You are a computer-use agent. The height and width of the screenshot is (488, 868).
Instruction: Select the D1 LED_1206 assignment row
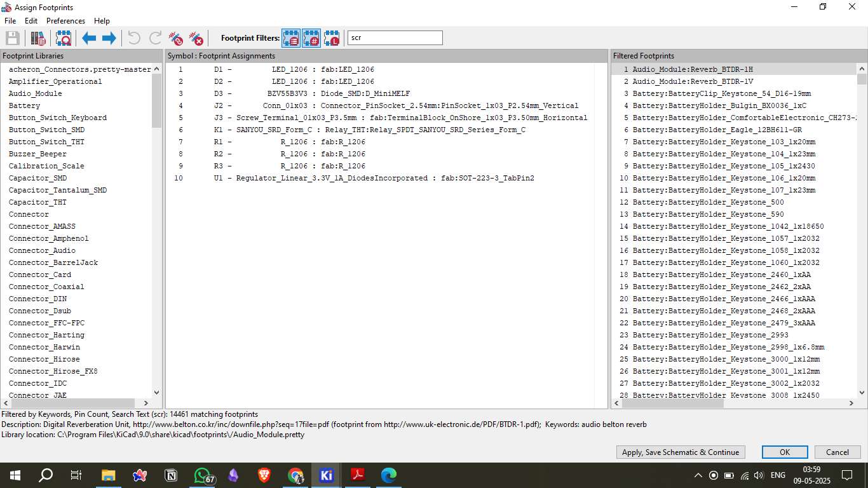coord(380,69)
